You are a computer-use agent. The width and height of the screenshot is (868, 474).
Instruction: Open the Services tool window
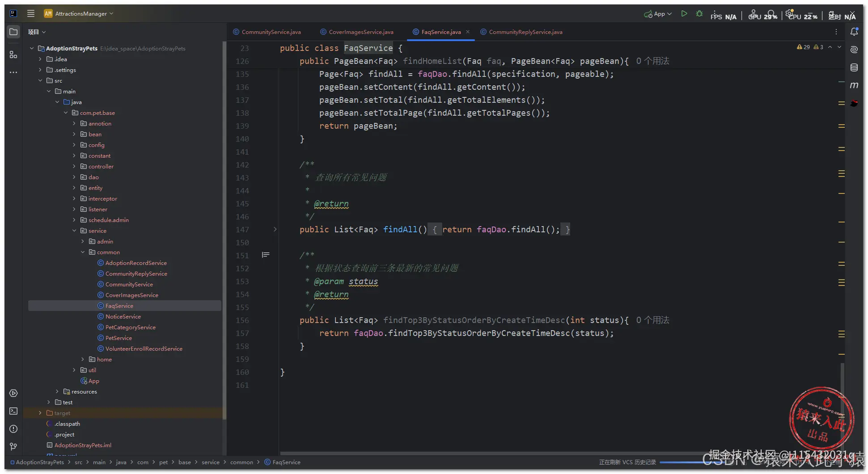tap(13, 393)
